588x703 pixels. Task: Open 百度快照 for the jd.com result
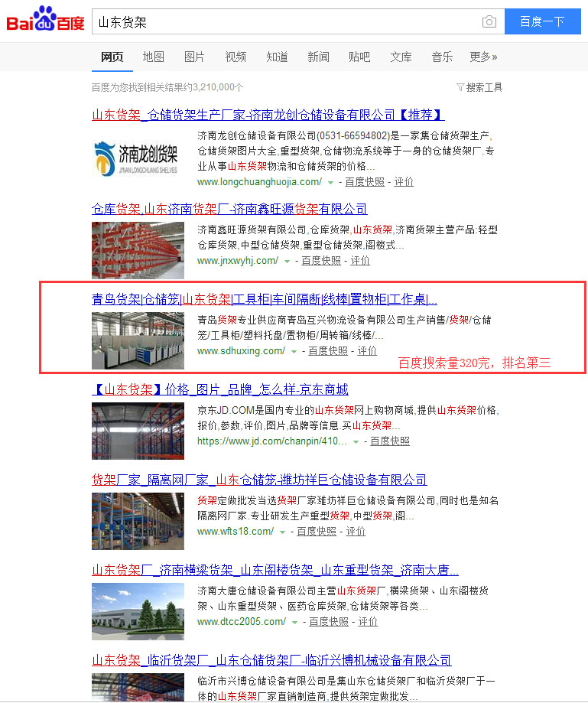coord(390,441)
